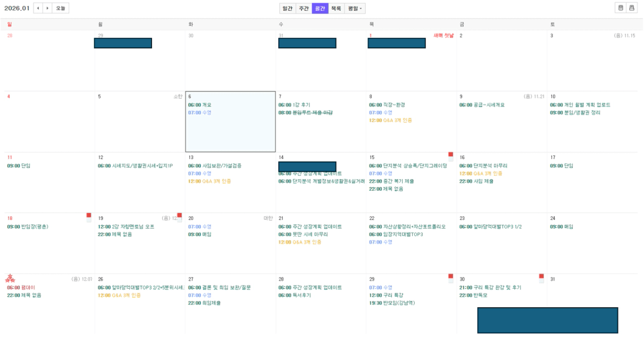Open the 06:00 사임보완/가설검증 event
This screenshot has height=338, width=644.
214,166
